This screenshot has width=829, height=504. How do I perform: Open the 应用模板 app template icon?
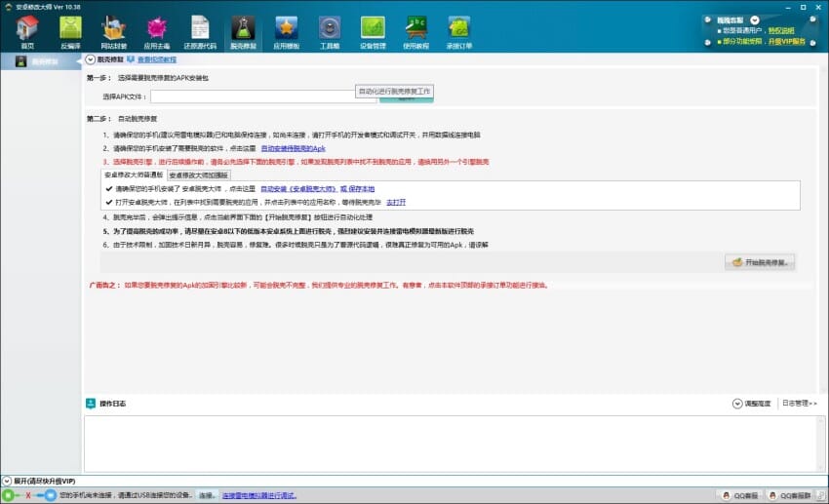coord(286,31)
